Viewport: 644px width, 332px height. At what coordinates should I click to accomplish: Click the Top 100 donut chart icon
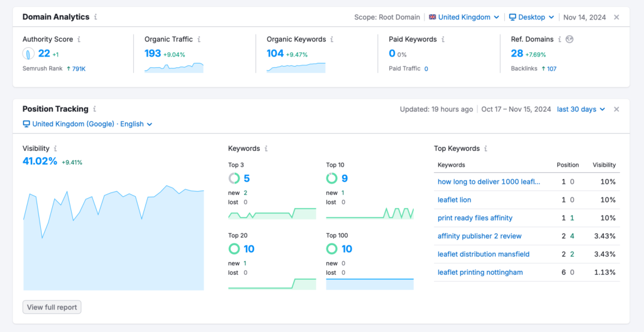332,249
